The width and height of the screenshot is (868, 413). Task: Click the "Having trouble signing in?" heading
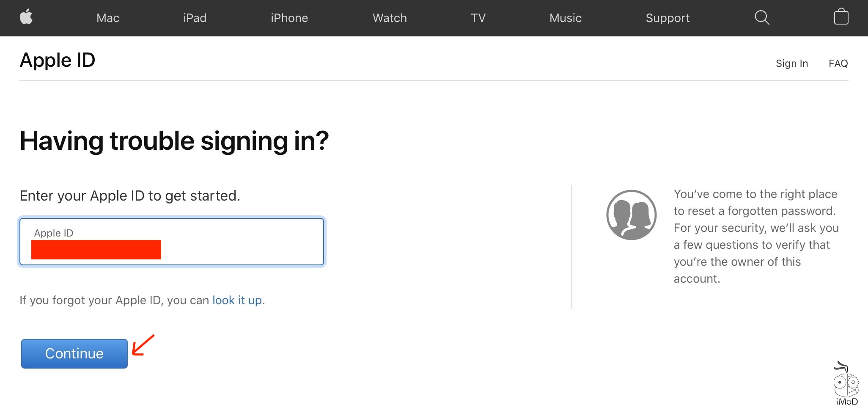pyautogui.click(x=174, y=141)
